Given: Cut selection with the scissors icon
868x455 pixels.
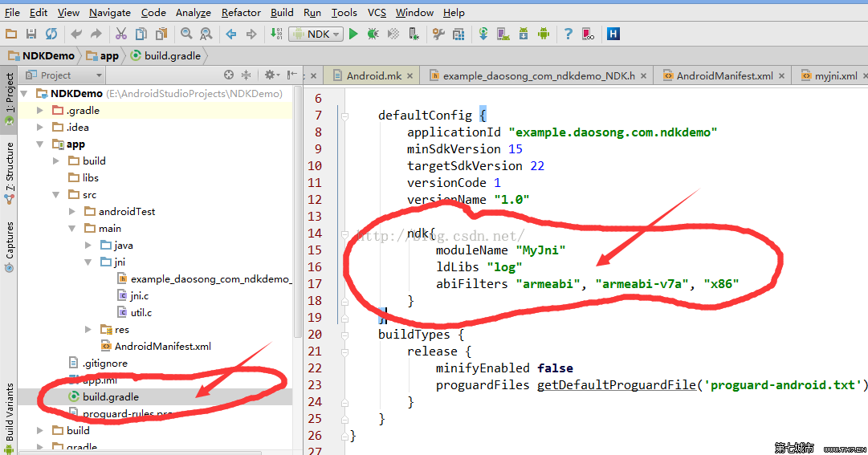Looking at the screenshot, I should pyautogui.click(x=121, y=35).
